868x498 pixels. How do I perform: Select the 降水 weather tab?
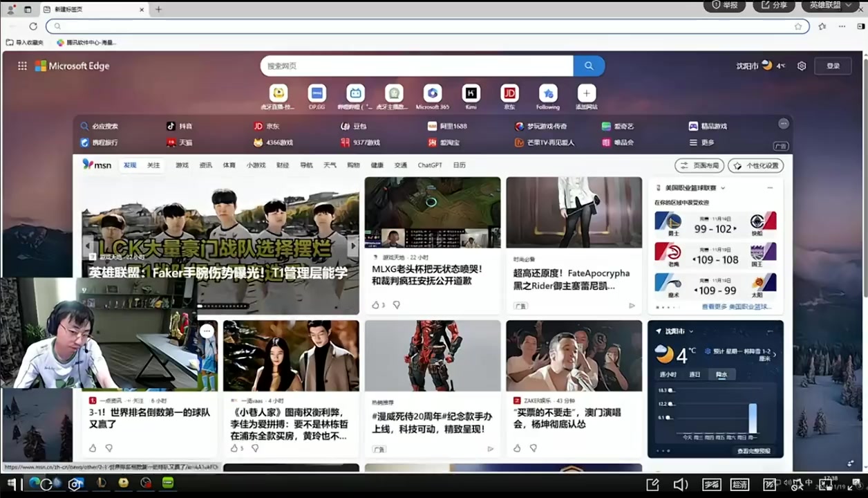point(721,374)
